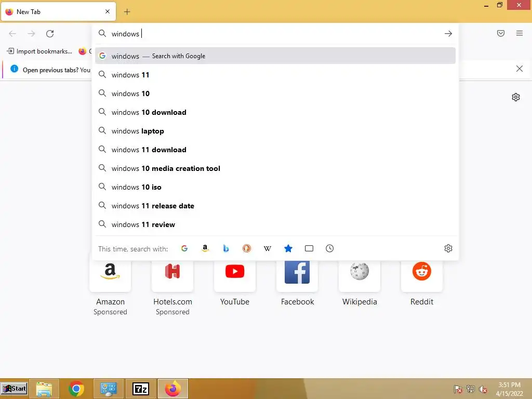Go forward one page
The height and width of the screenshot is (399, 532).
(31, 34)
